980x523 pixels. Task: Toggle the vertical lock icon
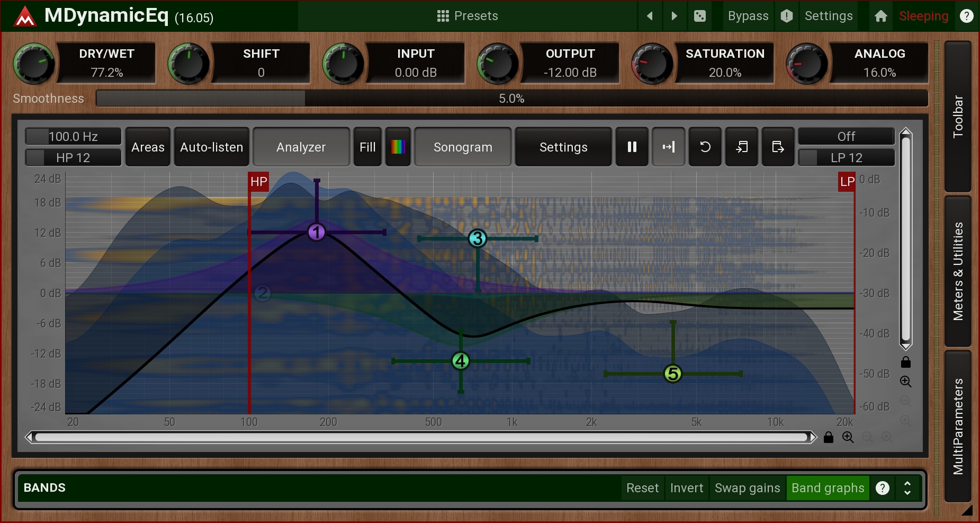[x=906, y=362]
